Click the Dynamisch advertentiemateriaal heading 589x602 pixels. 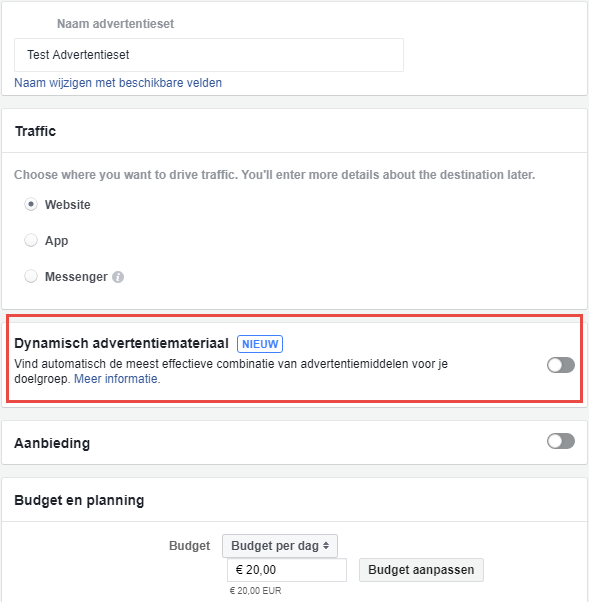(x=121, y=343)
